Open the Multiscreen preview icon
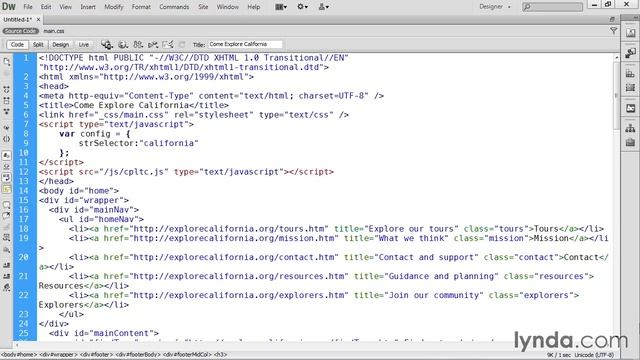This screenshot has width=640, height=360. [107, 44]
